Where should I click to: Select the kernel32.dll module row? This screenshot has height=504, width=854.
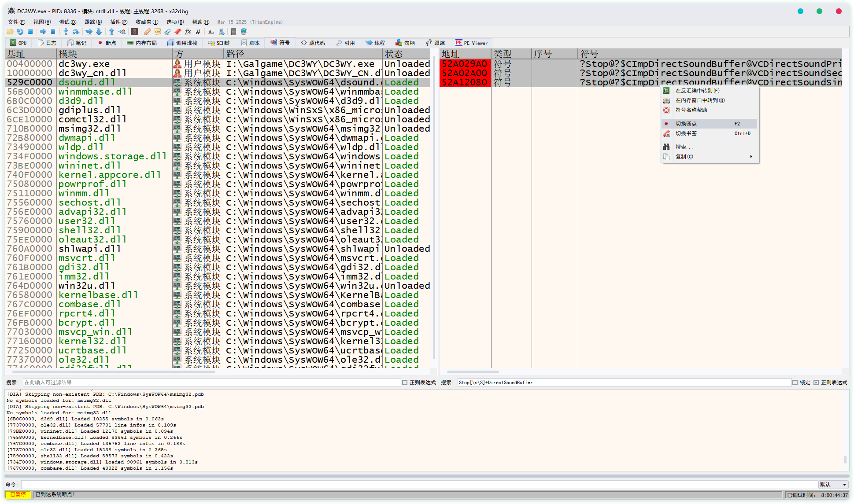point(92,341)
